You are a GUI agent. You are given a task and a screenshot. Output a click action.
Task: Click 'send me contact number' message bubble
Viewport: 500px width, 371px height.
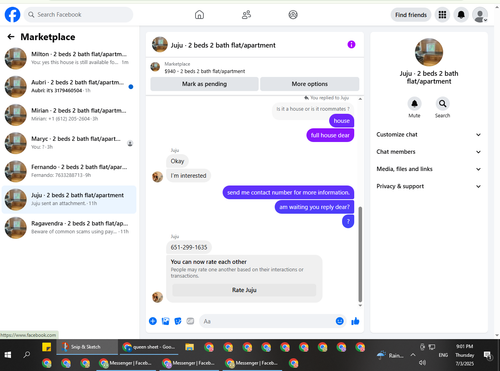pyautogui.click(x=288, y=192)
